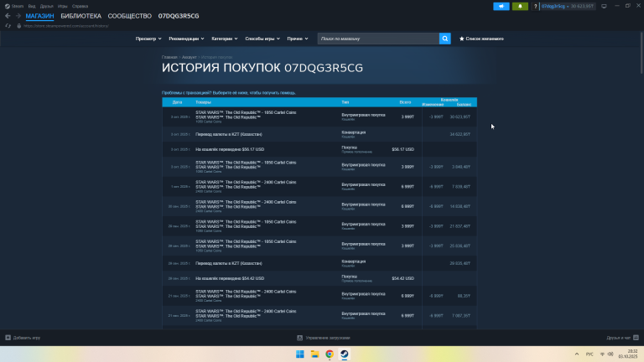The image size is (644, 362).
Task: Select the conversion row with balance 34 622,95₸
Action: coord(319,134)
